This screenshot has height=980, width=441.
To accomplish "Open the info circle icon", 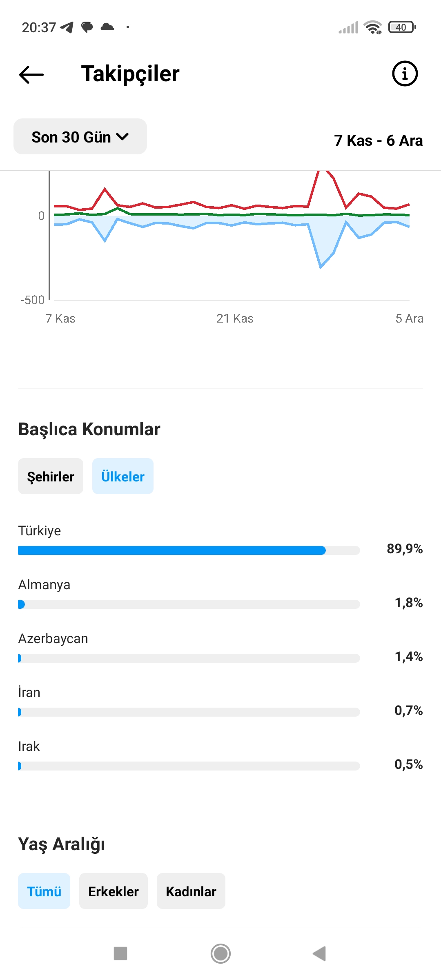I will [x=405, y=74].
